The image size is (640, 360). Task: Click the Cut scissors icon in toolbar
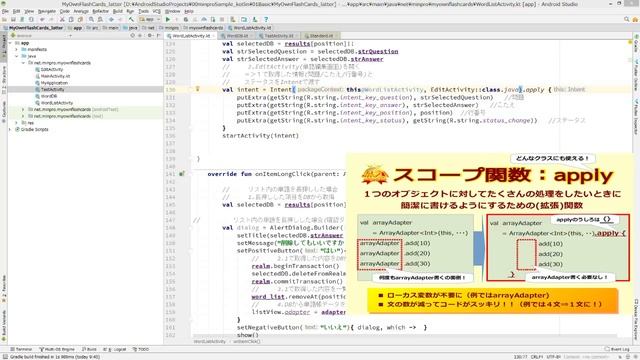(x=62, y=19)
